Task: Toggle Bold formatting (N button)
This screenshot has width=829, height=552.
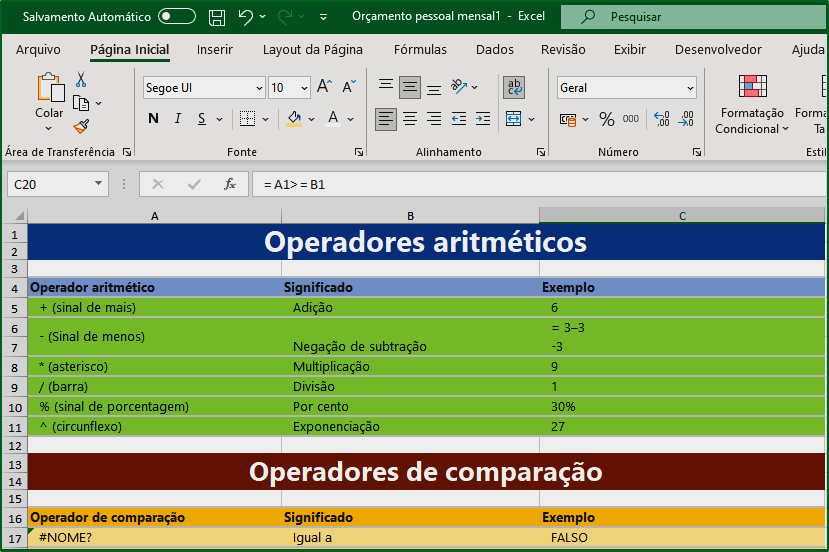Action: (x=153, y=118)
